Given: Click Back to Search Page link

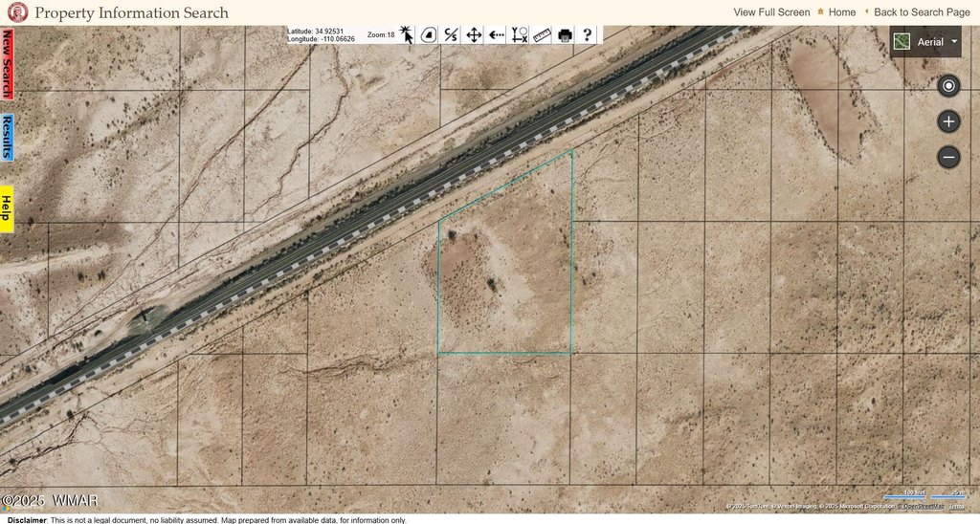Looking at the screenshot, I should (x=922, y=12).
